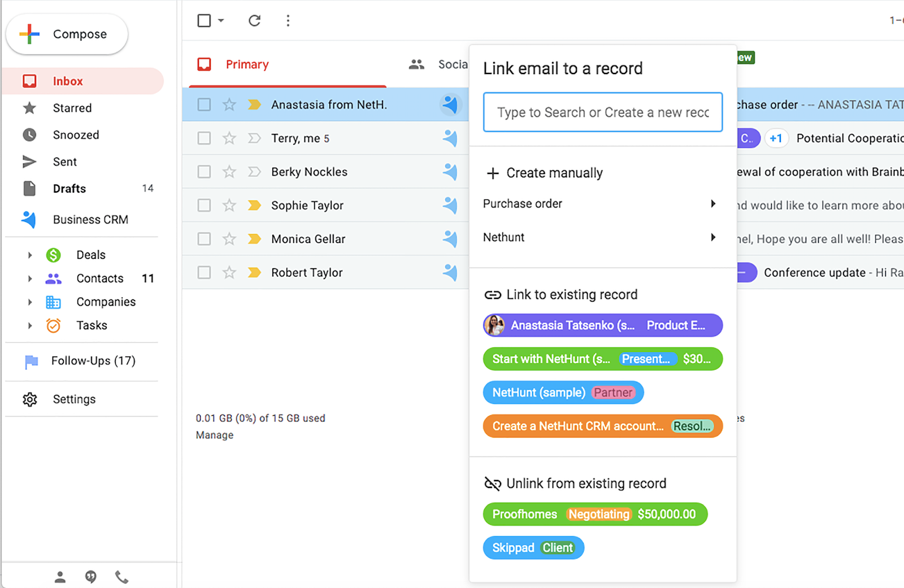Select checkbox for Monica Gellar email
The width and height of the screenshot is (904, 588).
pos(204,239)
